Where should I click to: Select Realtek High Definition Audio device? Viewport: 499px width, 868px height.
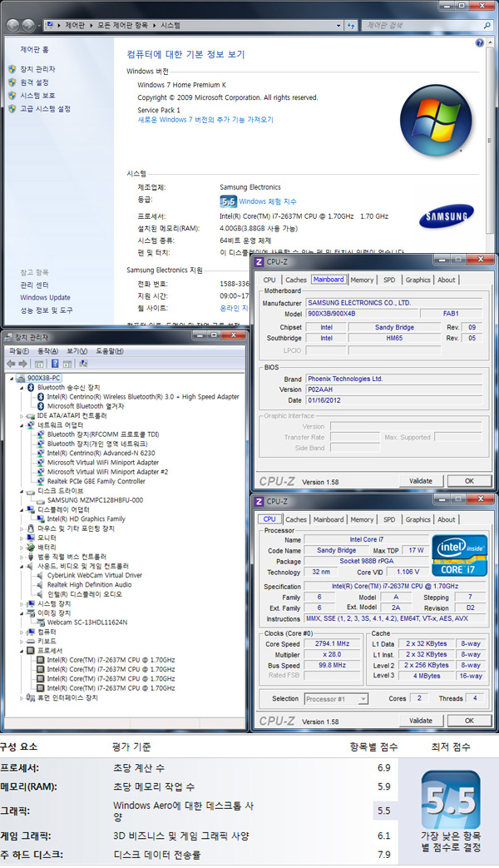(89, 584)
